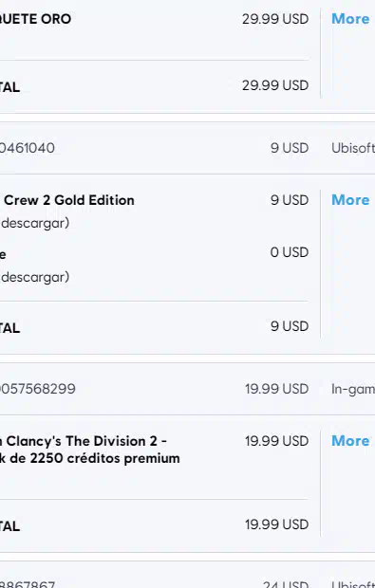The height and width of the screenshot is (588, 375).
Task: Click 9 USD in the order 0461040 header
Action: 290,148
